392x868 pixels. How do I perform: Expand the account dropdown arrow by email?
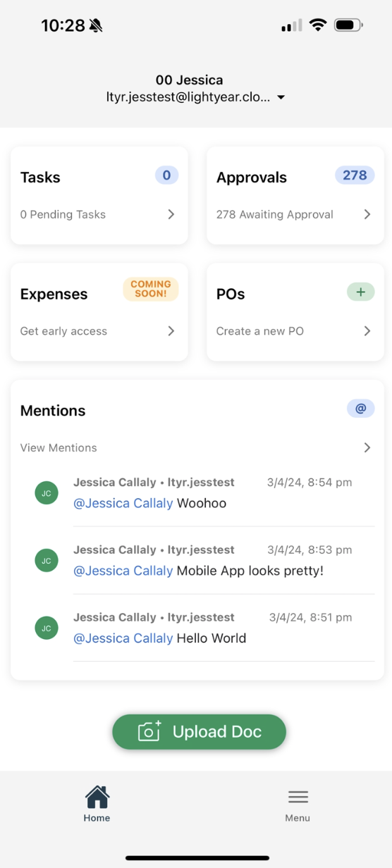point(281,98)
